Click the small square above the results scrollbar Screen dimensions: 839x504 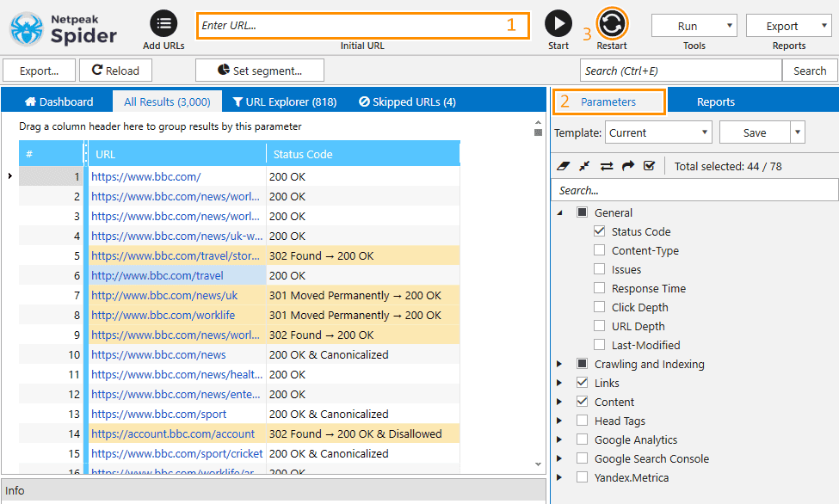539,132
